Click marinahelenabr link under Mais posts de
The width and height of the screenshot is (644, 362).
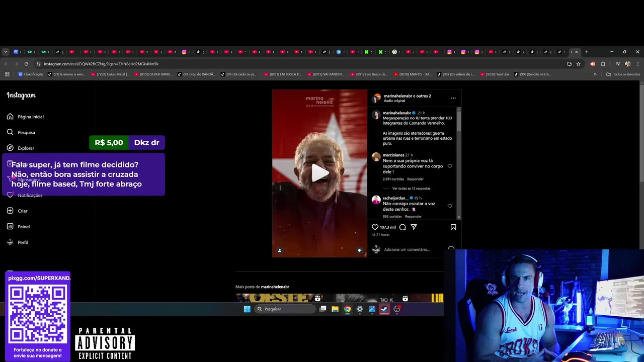point(275,287)
